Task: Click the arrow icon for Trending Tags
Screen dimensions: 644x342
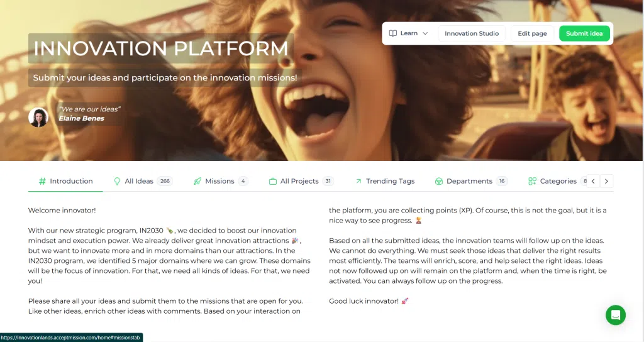Action: click(358, 181)
